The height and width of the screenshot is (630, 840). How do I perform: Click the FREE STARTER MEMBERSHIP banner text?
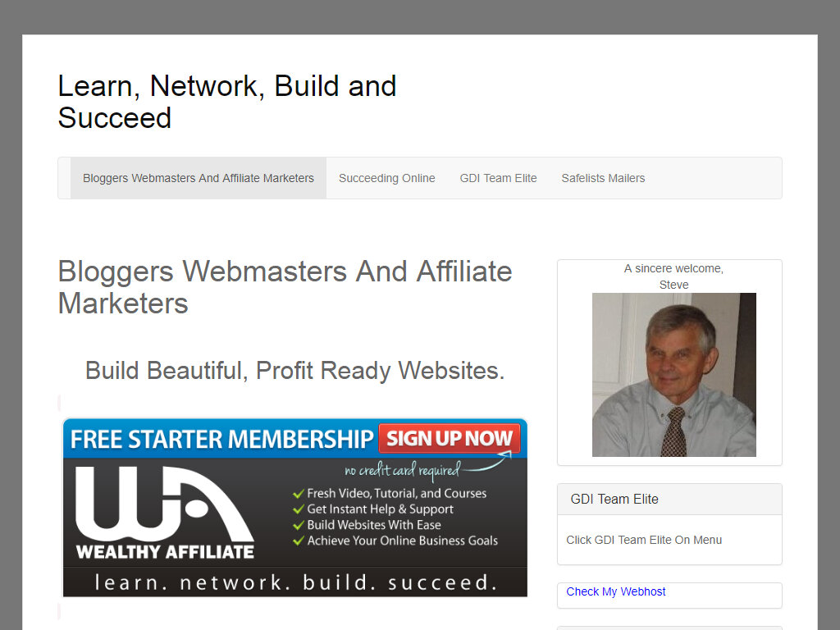click(221, 439)
